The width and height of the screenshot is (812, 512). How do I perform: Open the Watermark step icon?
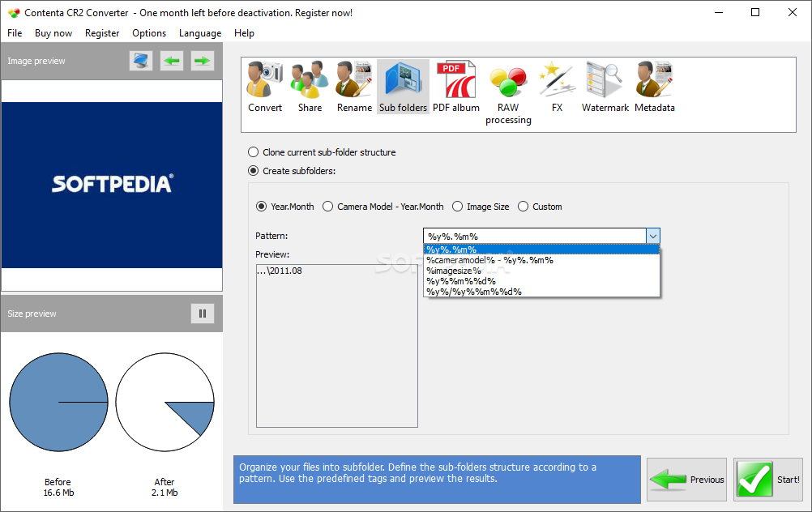pos(605,87)
